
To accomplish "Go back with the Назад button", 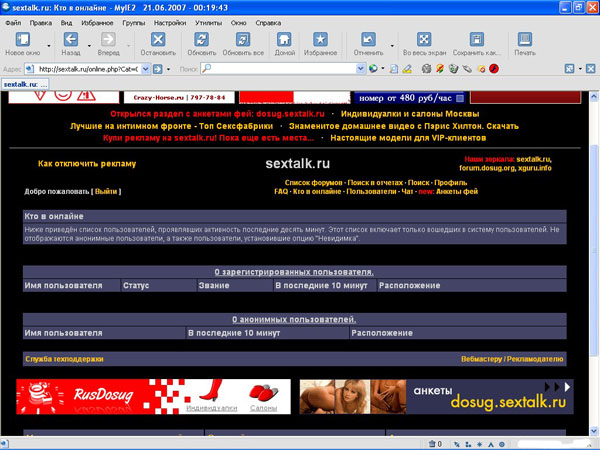I will point(71,40).
